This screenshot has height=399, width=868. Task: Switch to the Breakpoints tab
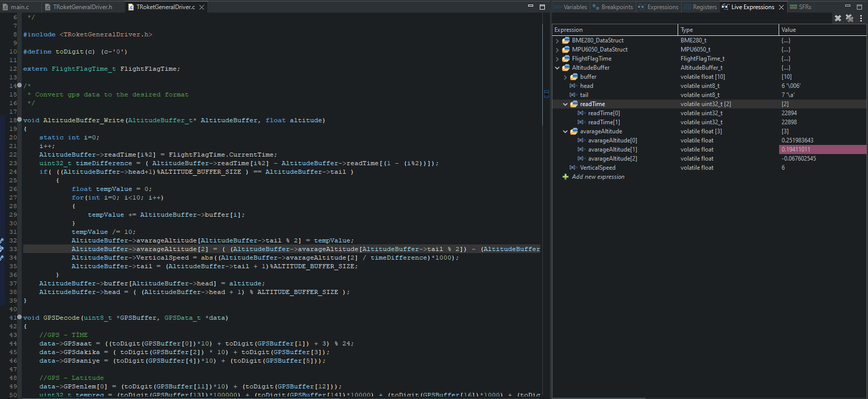click(x=617, y=7)
